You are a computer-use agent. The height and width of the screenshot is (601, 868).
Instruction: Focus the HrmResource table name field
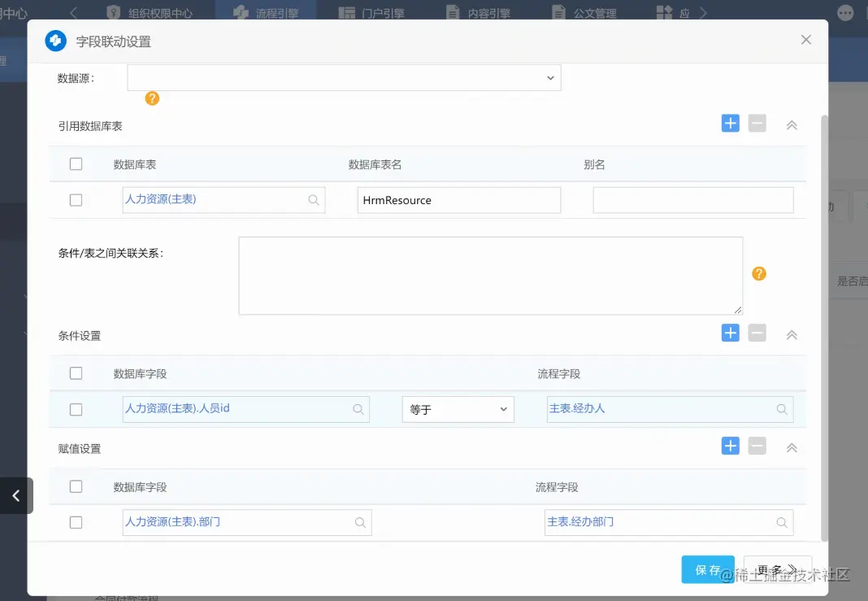tap(459, 200)
